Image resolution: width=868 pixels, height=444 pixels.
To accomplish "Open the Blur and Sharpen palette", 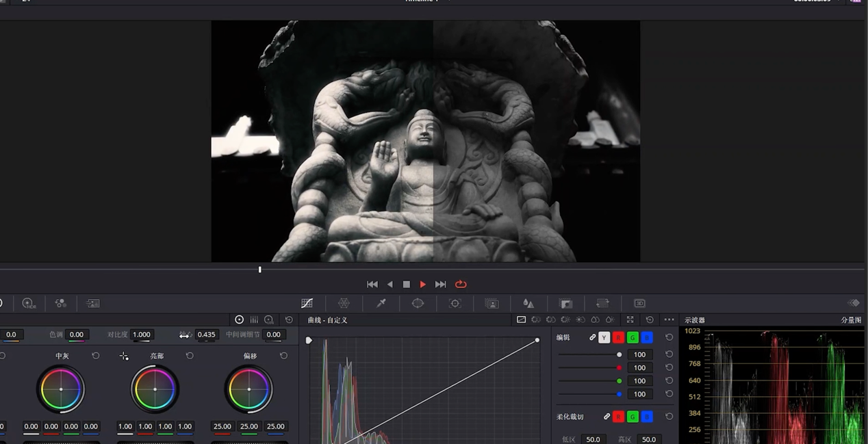I will 528,303.
